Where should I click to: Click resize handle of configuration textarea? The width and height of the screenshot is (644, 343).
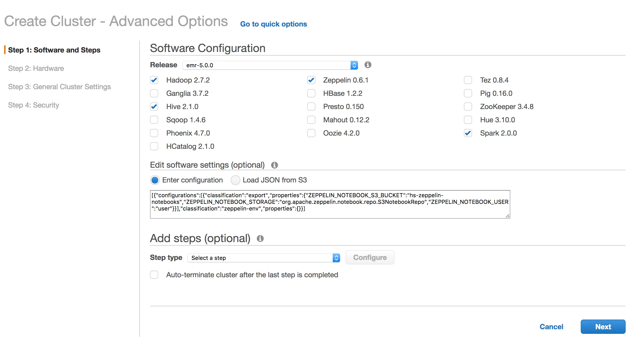tap(507, 216)
